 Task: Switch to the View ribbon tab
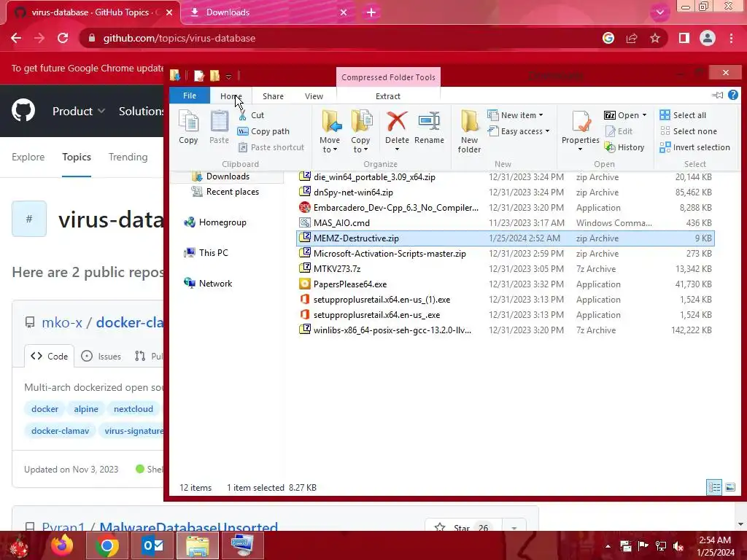tap(314, 96)
